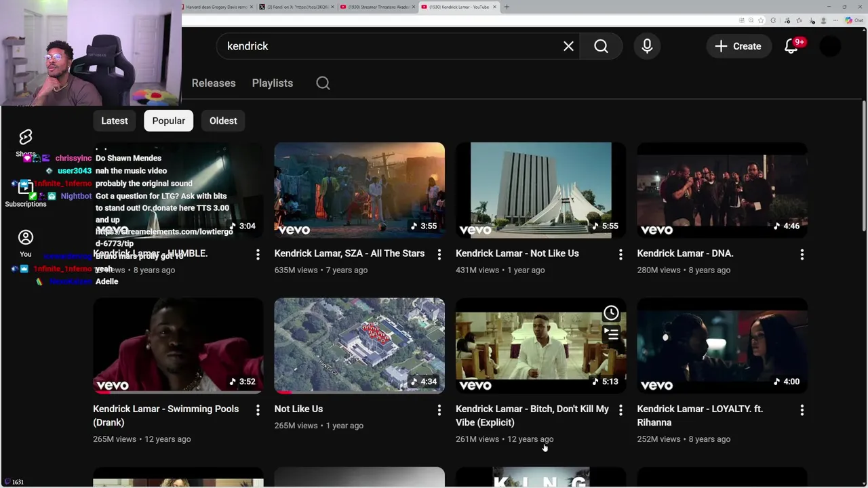Screen dimensions: 868x488
Task: Open more options for Kendrick Lamar - Not Like Us
Action: click(620, 254)
